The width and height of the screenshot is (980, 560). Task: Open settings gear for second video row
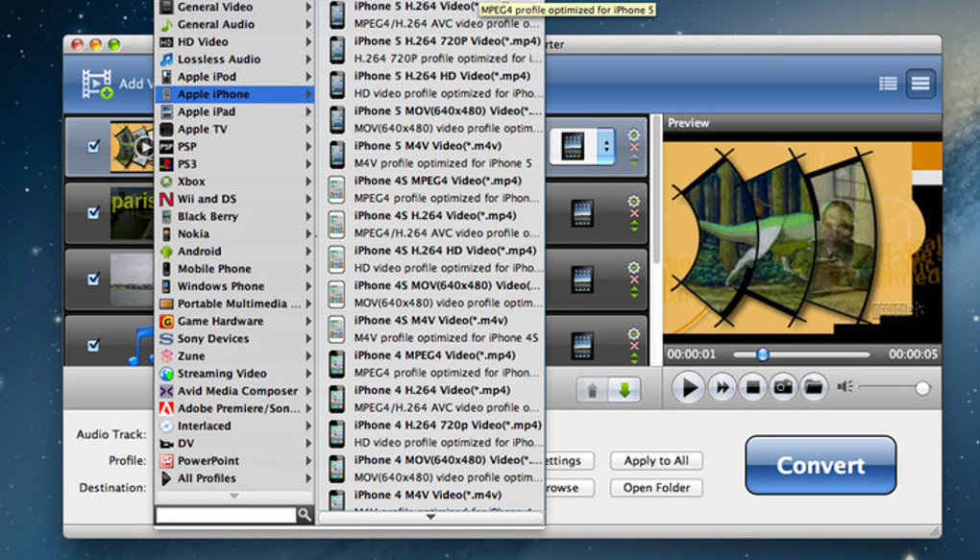634,202
